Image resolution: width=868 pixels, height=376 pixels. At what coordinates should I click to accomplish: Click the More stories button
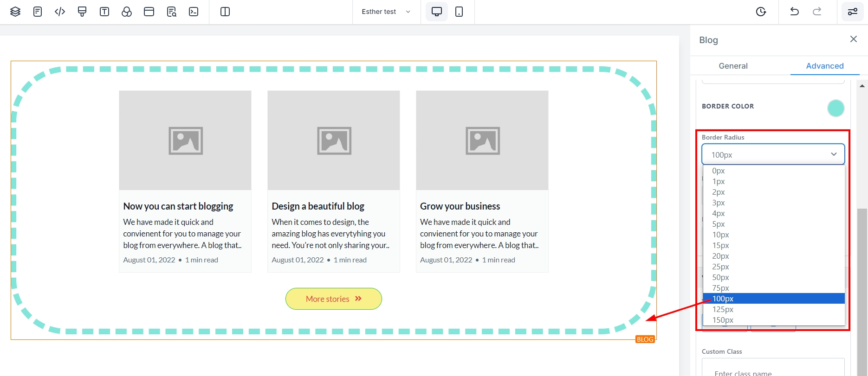click(333, 299)
